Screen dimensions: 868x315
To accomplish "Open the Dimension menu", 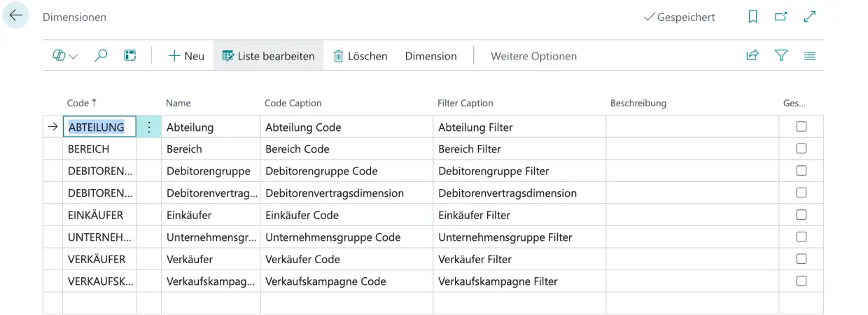I will [x=430, y=56].
